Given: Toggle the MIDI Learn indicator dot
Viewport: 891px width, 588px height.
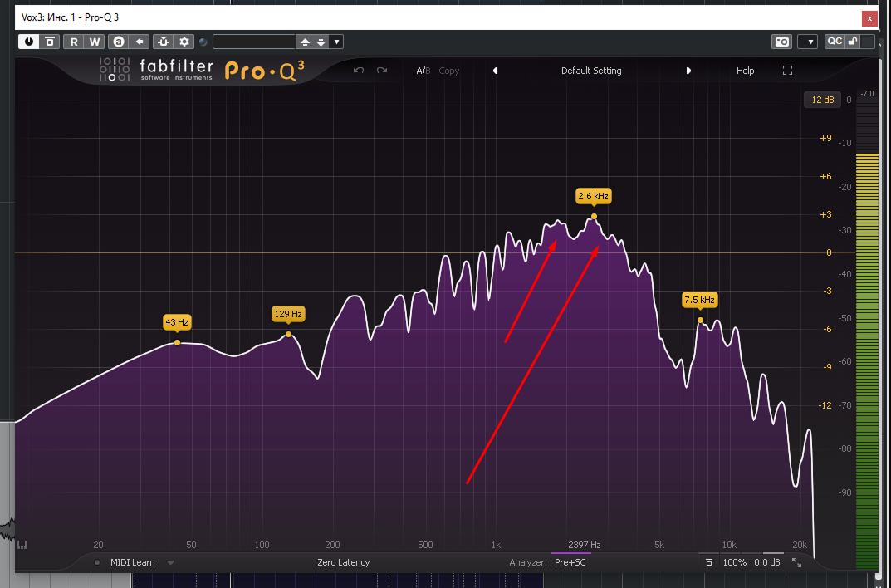Looking at the screenshot, I should pyautogui.click(x=96, y=562).
